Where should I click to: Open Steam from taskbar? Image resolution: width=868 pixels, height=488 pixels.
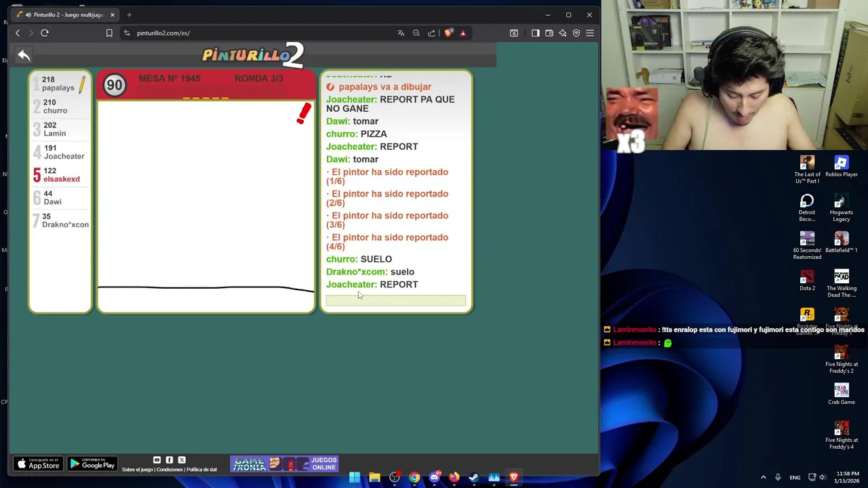474,477
